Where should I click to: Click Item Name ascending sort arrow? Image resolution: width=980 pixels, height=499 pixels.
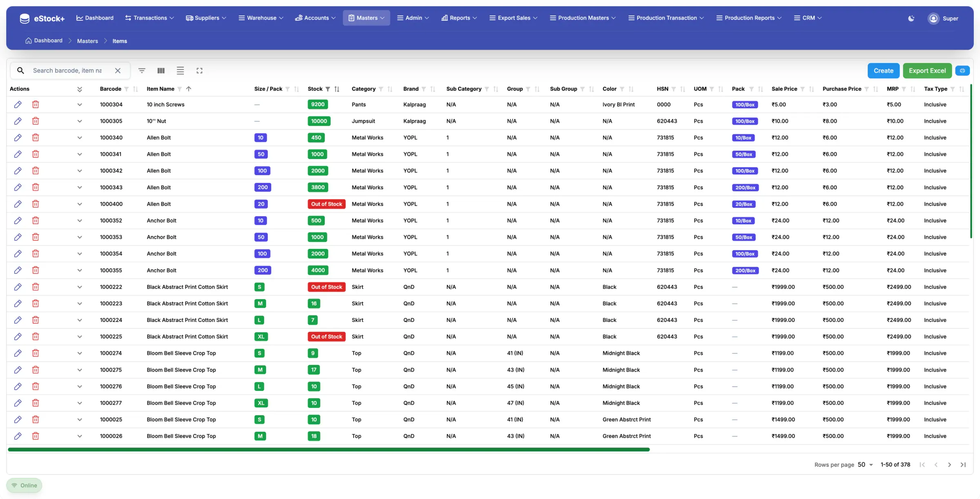pos(189,89)
